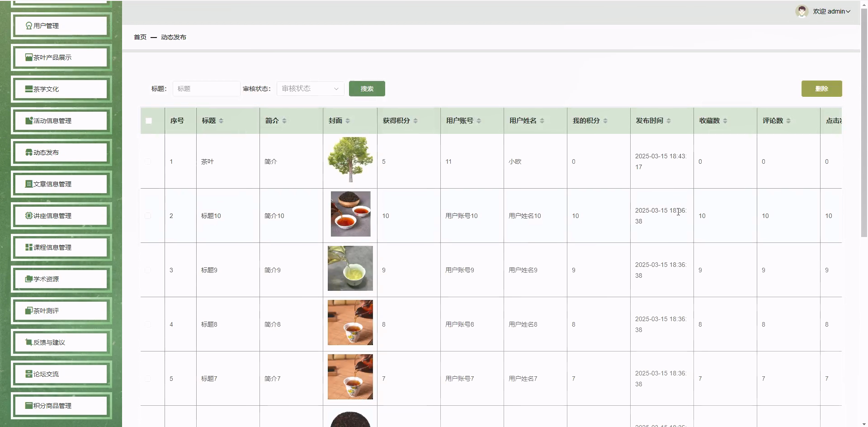Check the row with title 标题10
Image resolution: width=868 pixels, height=427 pixels.
point(148,216)
